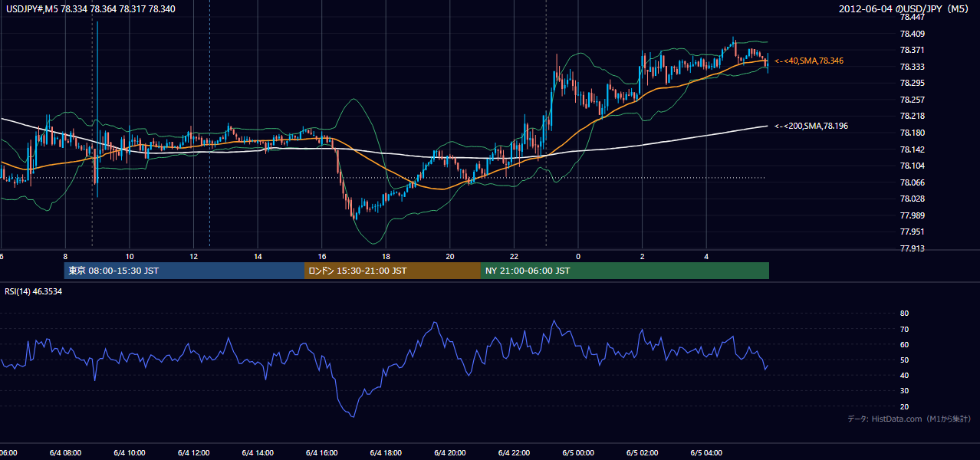Click the 78.104 price axis label
Image resolution: width=980 pixels, height=460 pixels.
click(913, 166)
